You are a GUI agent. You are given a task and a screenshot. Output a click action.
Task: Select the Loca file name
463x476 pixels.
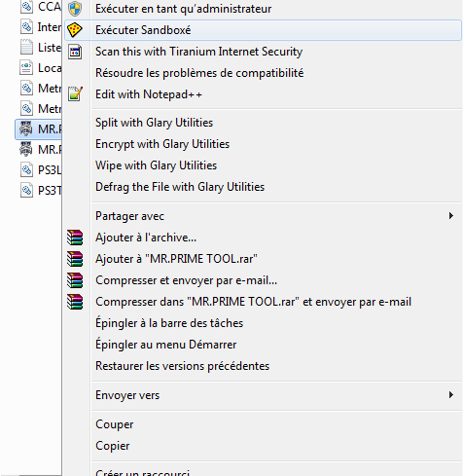[50, 68]
